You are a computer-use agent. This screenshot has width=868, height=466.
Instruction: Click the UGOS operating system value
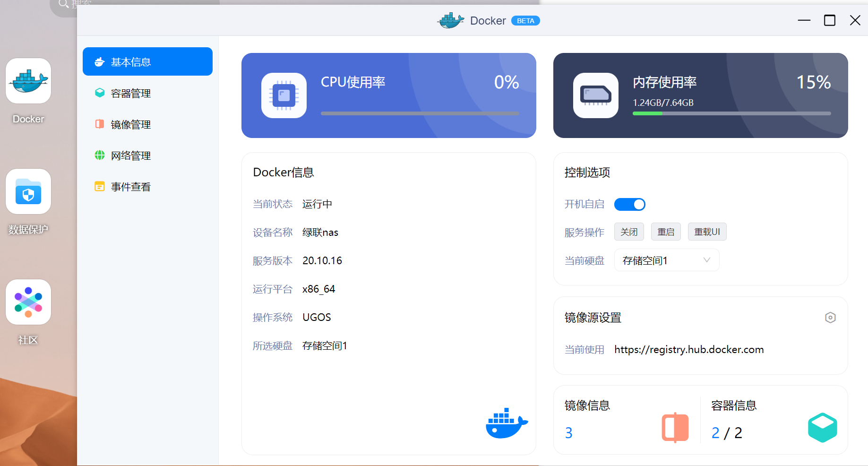[x=317, y=317]
